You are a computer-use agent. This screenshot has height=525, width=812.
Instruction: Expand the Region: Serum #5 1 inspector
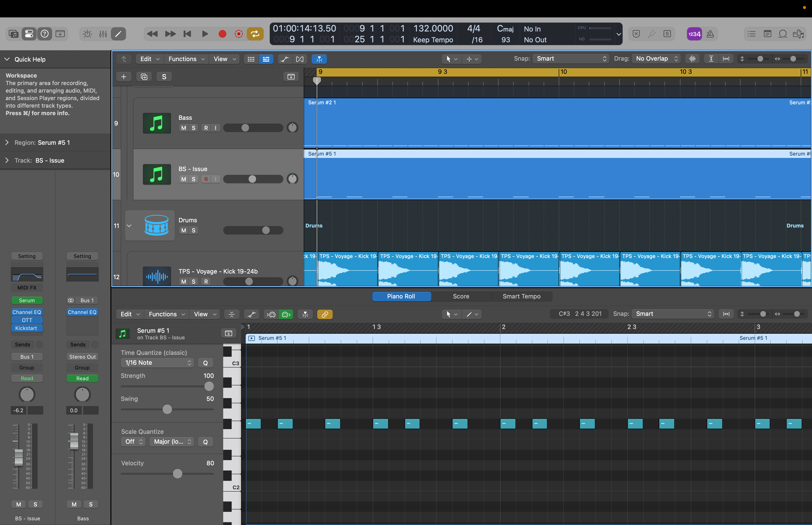(7, 142)
